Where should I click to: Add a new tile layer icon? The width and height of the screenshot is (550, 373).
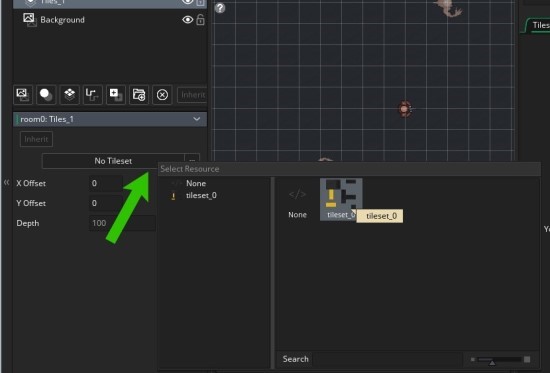tap(69, 94)
